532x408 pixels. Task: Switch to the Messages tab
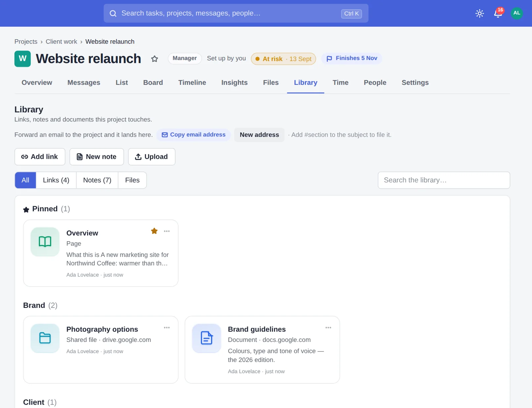[84, 83]
